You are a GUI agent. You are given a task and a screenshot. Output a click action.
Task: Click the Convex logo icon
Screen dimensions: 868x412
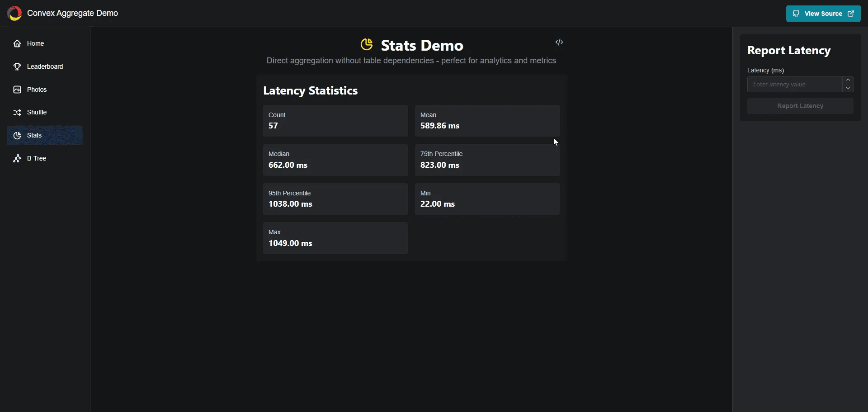[14, 14]
